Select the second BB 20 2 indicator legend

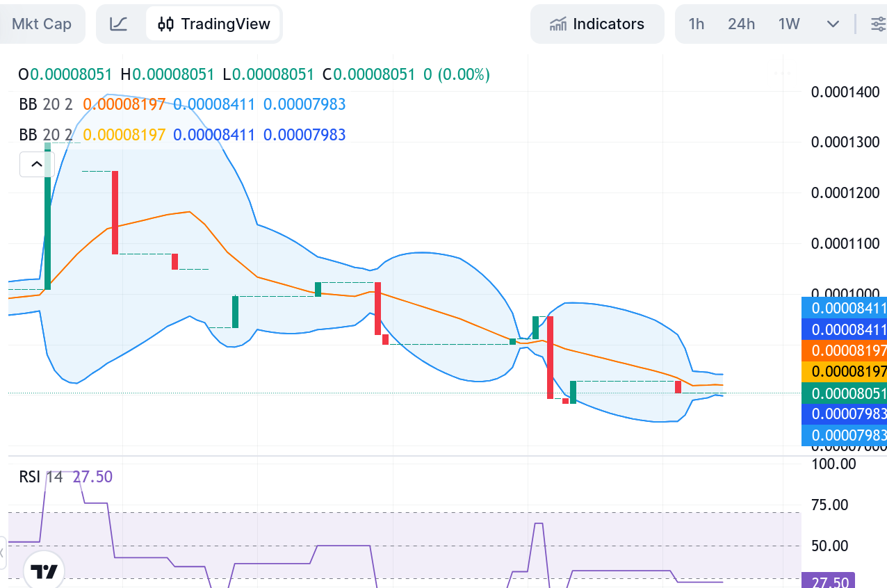point(45,135)
